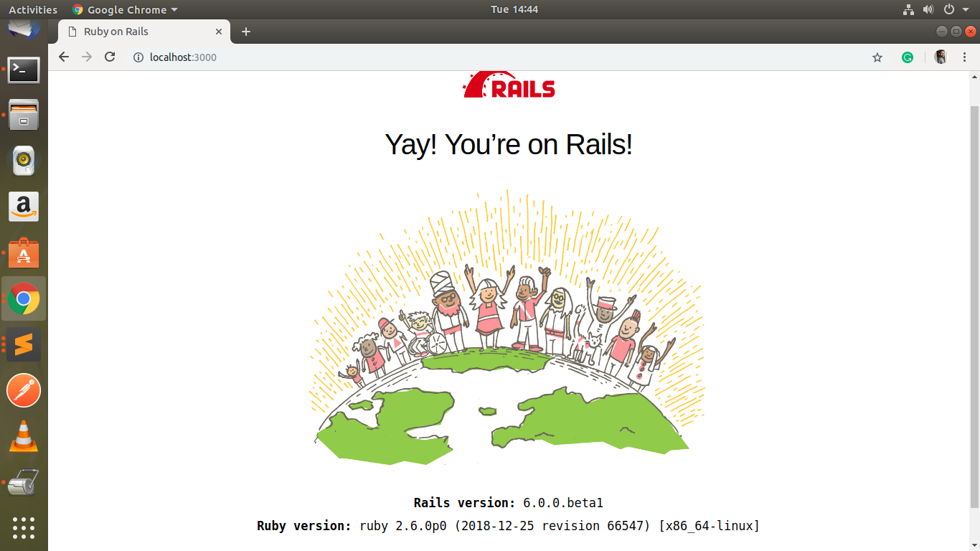Screen dimensions: 980x551
Task: View site information icon in address bar
Action: click(138, 57)
